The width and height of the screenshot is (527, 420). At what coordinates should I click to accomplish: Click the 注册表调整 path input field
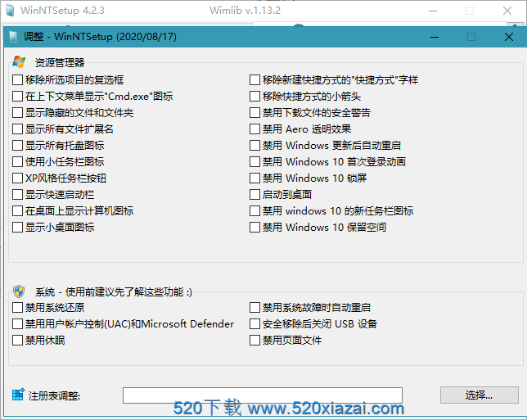click(x=263, y=395)
